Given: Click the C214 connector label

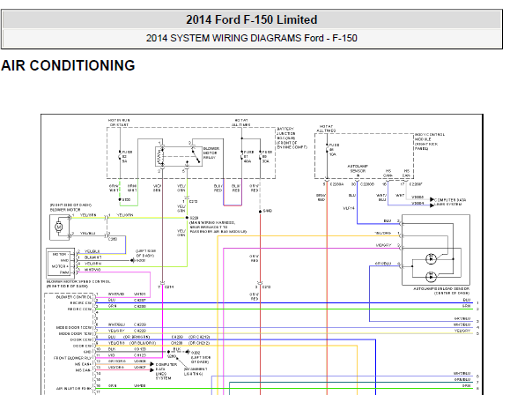Looking at the screenshot, I should [169, 287].
